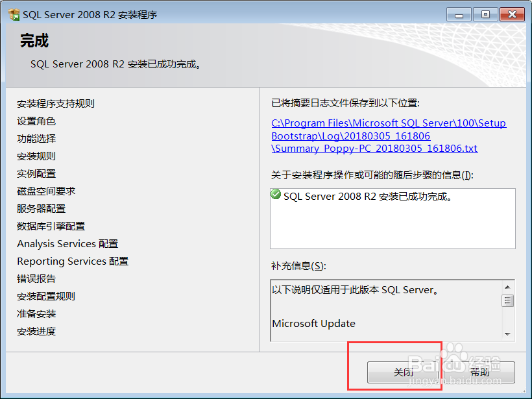The image size is (532, 399).
Task: Click the supplementary info scroll down arrow
Action: pos(507,334)
